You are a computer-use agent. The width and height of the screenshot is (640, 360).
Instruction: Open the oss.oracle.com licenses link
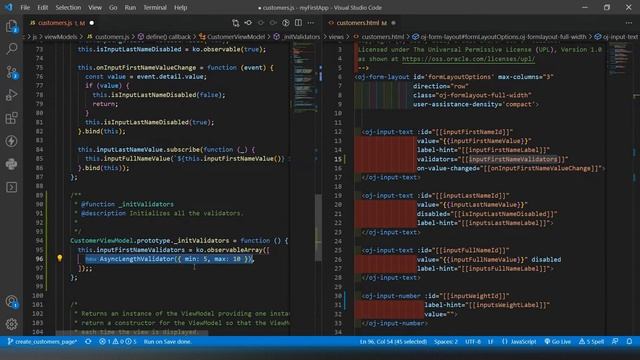click(468, 59)
